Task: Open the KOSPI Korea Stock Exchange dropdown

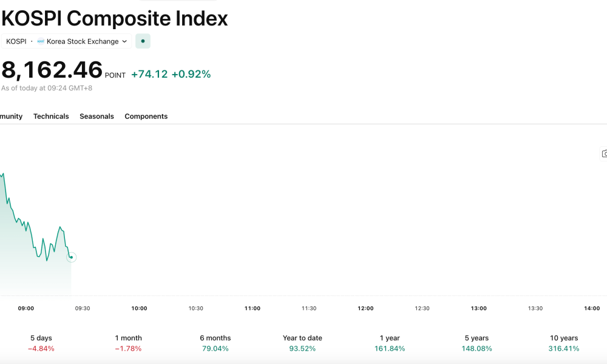Action: click(x=66, y=41)
